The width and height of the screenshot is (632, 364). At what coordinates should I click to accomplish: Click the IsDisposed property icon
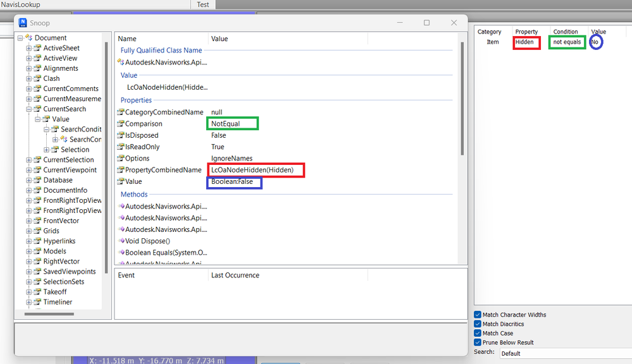click(x=120, y=135)
